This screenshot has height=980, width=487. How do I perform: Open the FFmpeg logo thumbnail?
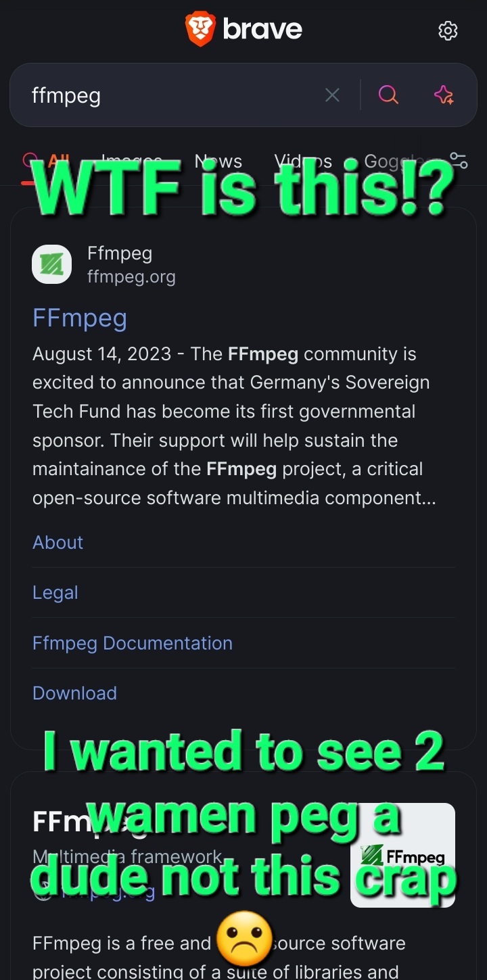[x=402, y=854]
